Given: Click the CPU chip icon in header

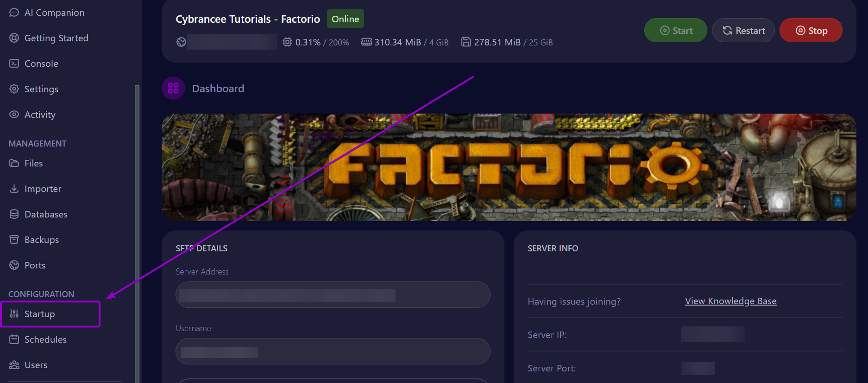Looking at the screenshot, I should [287, 42].
